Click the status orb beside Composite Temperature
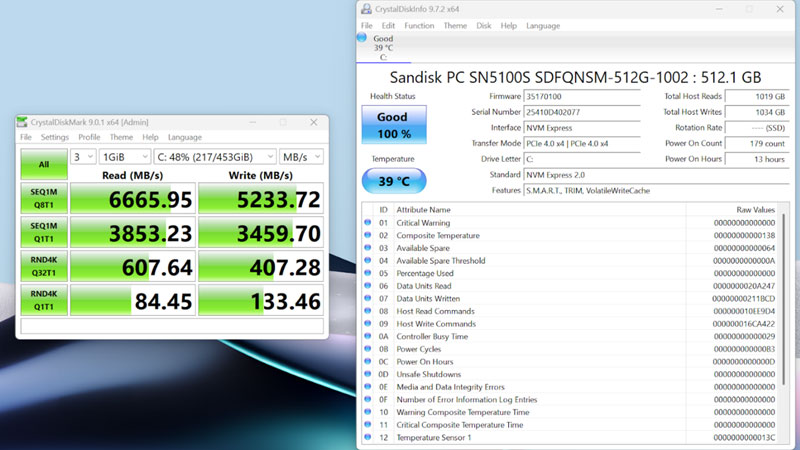Image resolution: width=800 pixels, height=450 pixels. tap(369, 236)
